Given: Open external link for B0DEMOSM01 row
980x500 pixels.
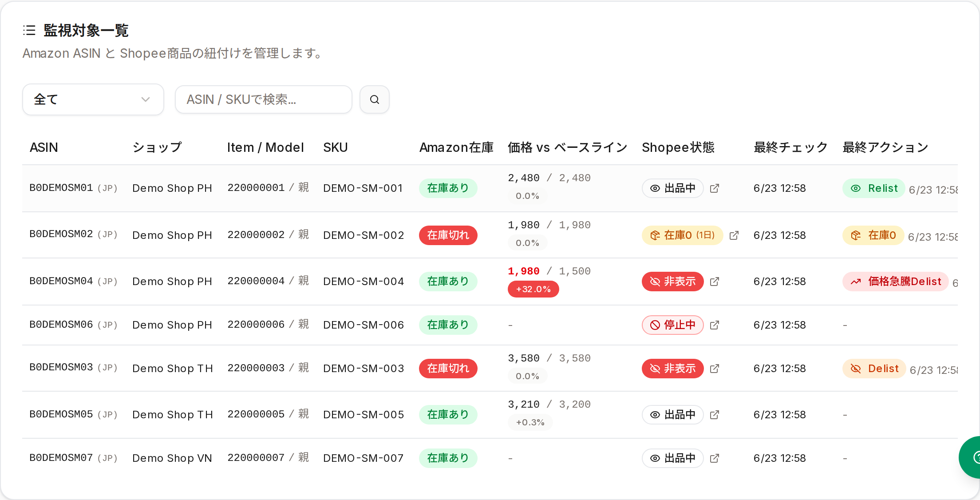Looking at the screenshot, I should pos(715,188).
